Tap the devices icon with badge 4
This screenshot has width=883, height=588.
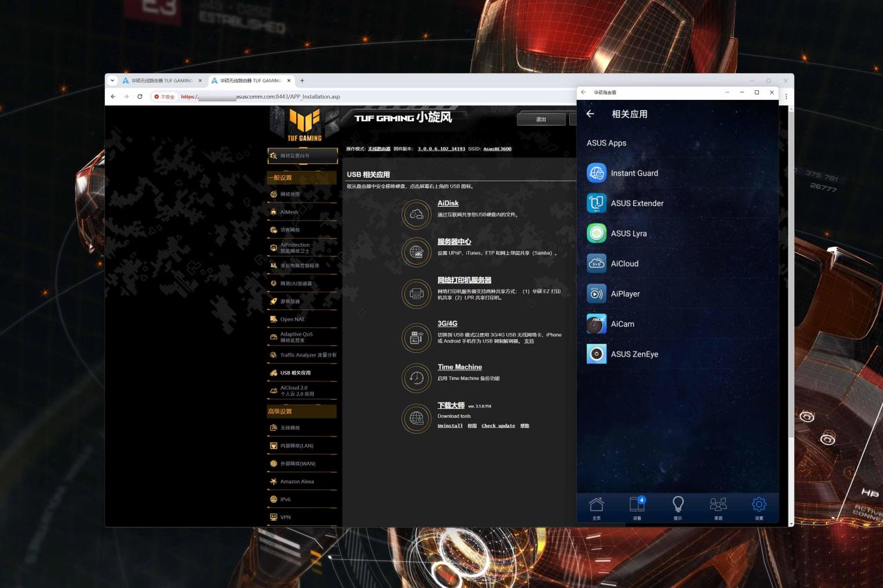point(637,504)
